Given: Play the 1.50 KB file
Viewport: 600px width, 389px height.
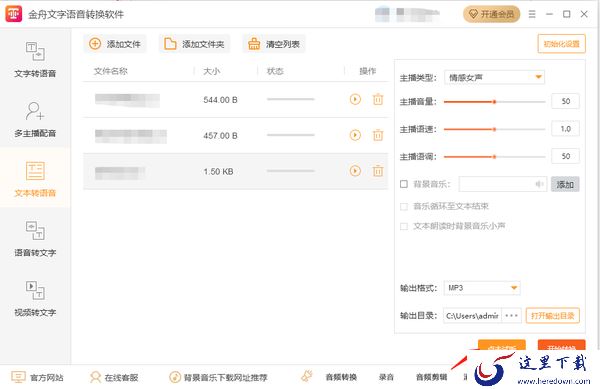Looking at the screenshot, I should (x=355, y=171).
